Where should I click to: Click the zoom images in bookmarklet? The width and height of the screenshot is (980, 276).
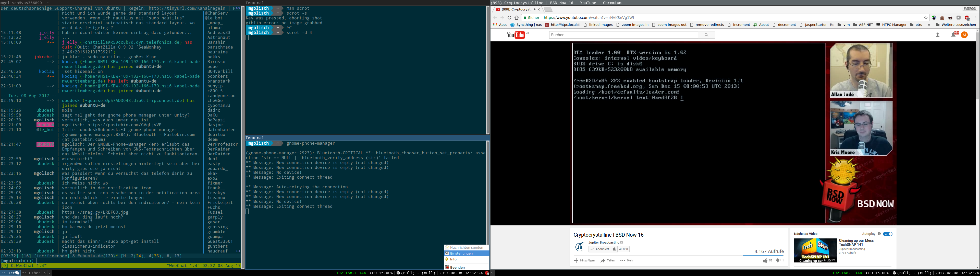632,25
